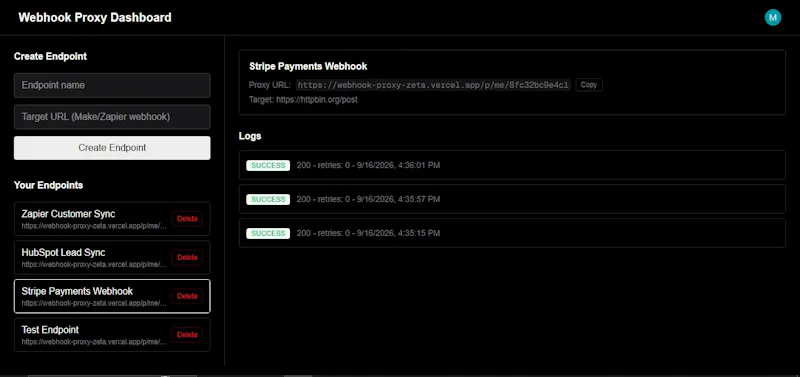Click SUCCESS badge on 4:35:57 PM log
Image resolution: width=800 pixels, height=377 pixels.
click(268, 199)
